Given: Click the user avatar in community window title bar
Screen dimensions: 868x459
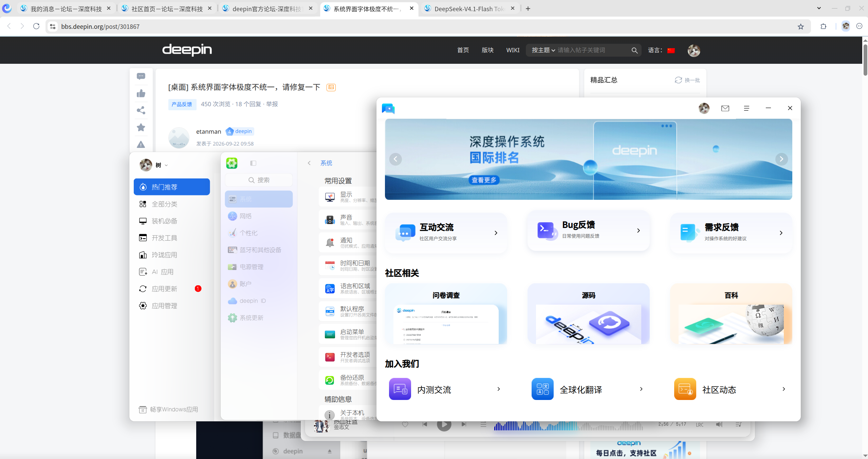Looking at the screenshot, I should tap(704, 108).
